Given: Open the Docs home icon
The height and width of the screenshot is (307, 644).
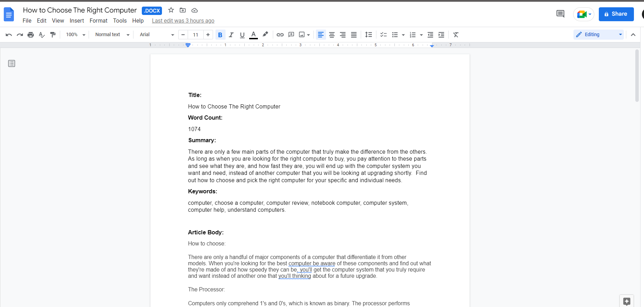Looking at the screenshot, I should 9,15.
